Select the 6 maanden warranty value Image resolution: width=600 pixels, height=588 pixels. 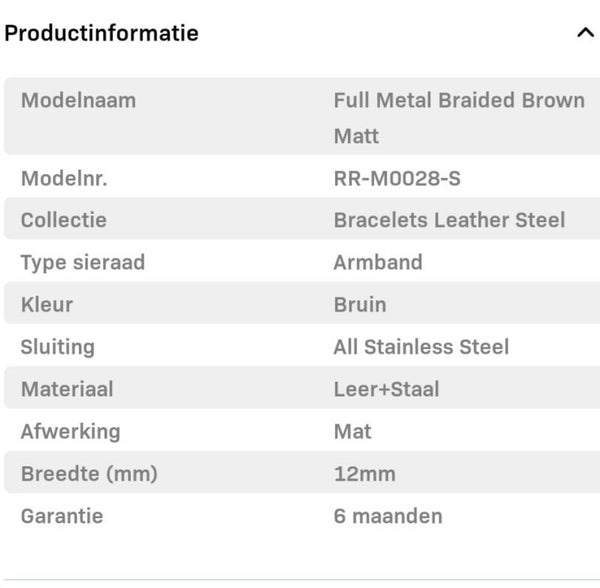388,516
